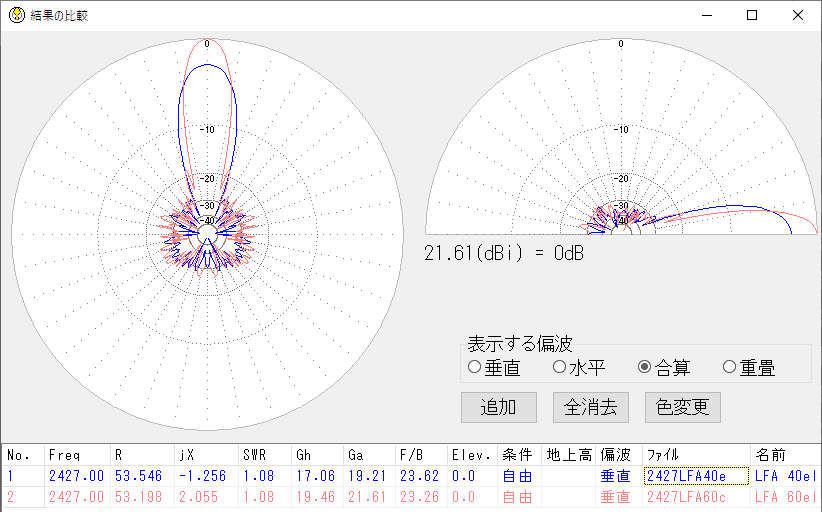Select the 2427LFA60c file cell
This screenshot has height=512, width=822.
click(696, 497)
